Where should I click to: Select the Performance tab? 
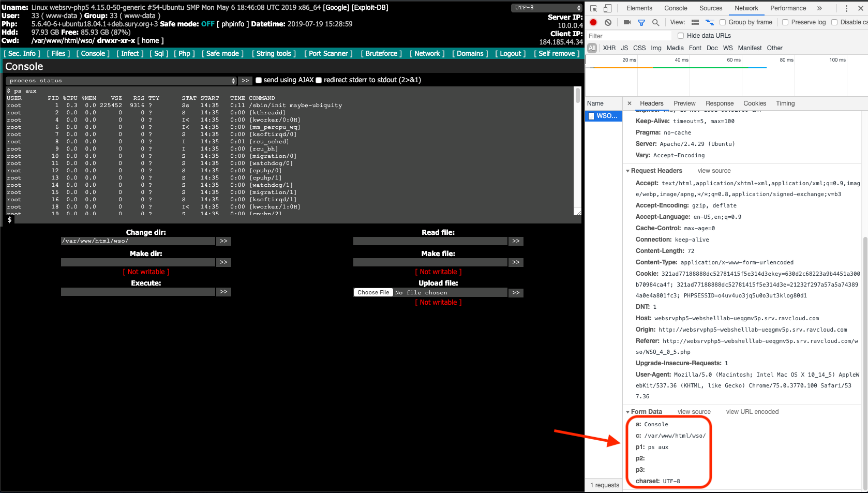coord(788,8)
